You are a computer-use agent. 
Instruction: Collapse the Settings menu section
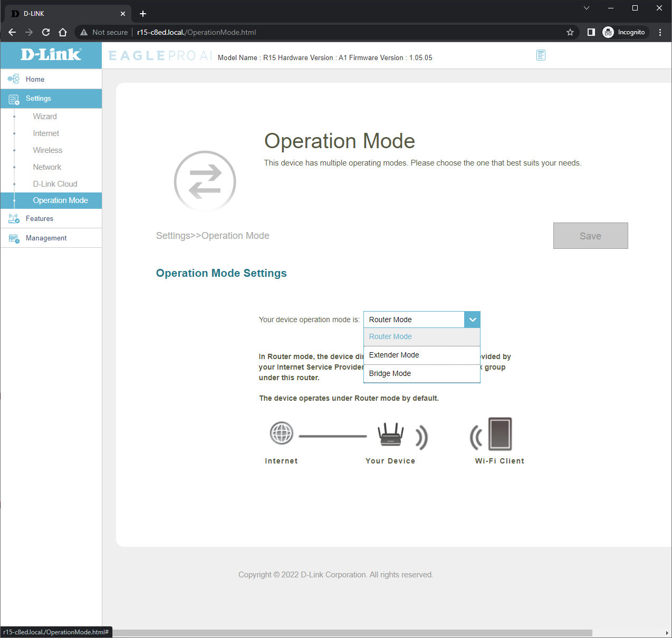51,99
